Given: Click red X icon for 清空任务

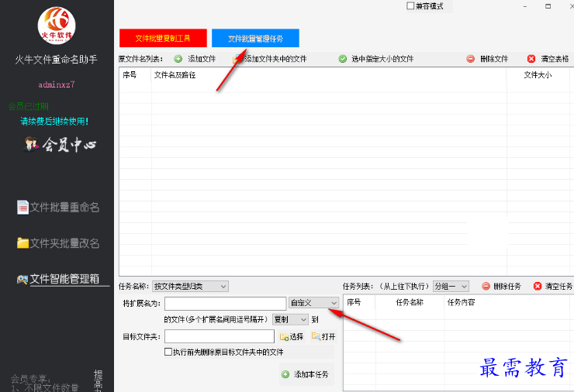Looking at the screenshot, I should (538, 287).
